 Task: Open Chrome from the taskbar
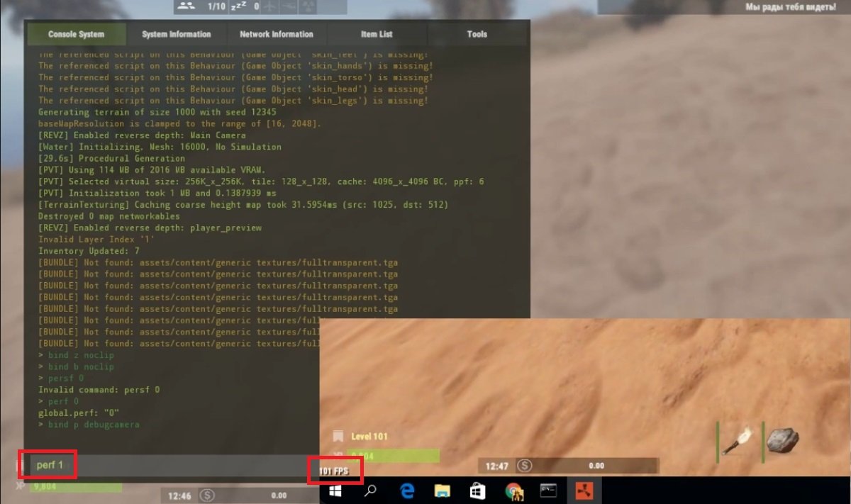coord(513,490)
